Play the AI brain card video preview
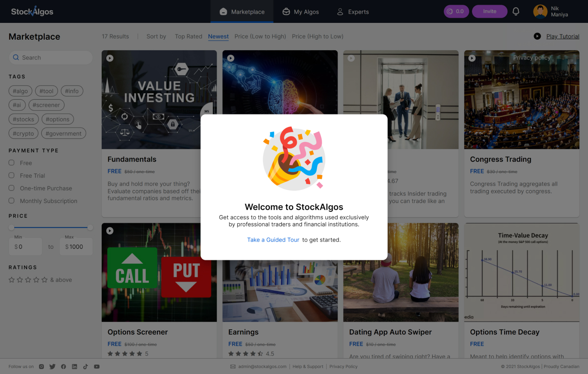This screenshot has height=374, width=588. click(x=231, y=58)
